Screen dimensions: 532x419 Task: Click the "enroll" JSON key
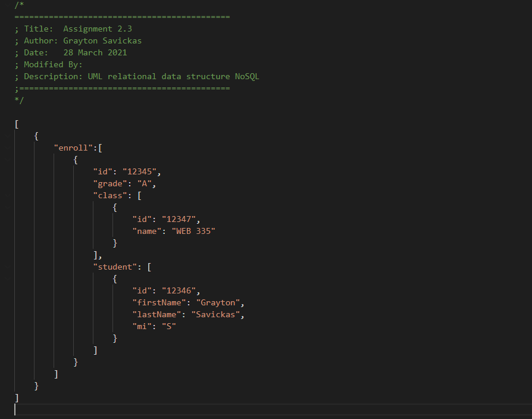tap(73, 148)
